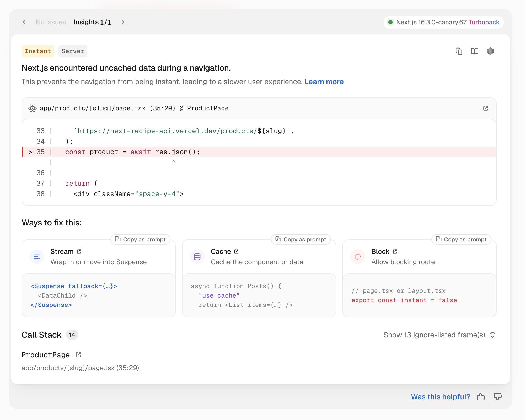Go to next insight arrow
This screenshot has height=420, width=525.
click(x=123, y=22)
